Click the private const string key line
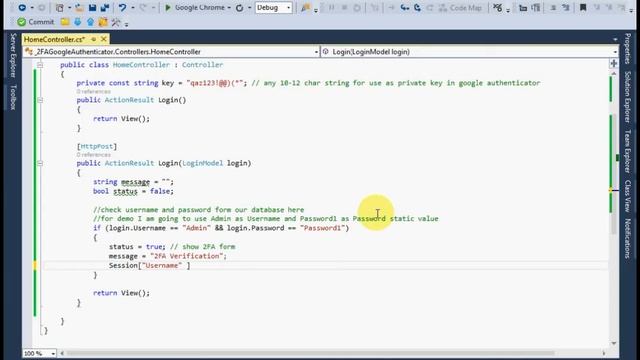The height and width of the screenshot is (360, 640). [308, 83]
